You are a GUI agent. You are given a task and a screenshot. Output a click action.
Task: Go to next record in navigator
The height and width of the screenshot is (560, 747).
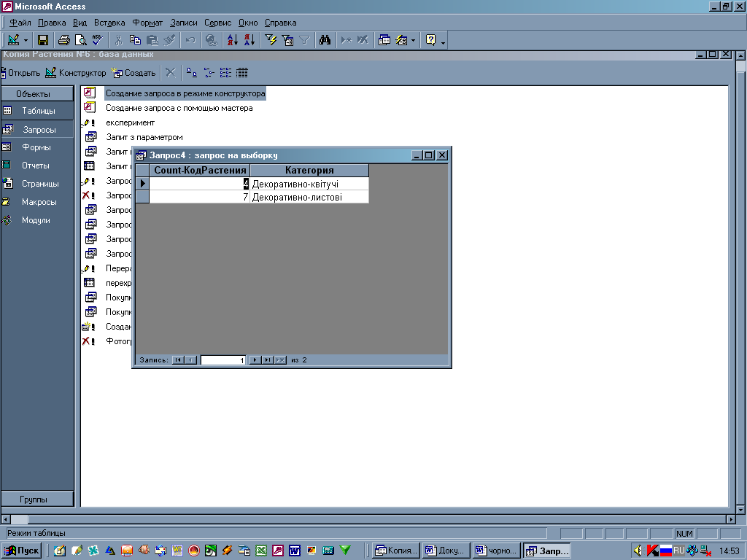(x=255, y=360)
